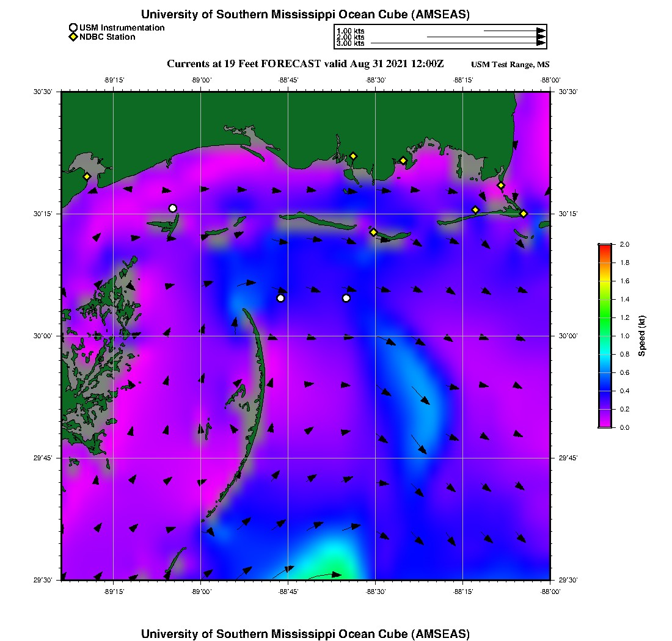Click the NDBC Station diamond symbol in legend
672x641 pixels.
pyautogui.click(x=73, y=37)
